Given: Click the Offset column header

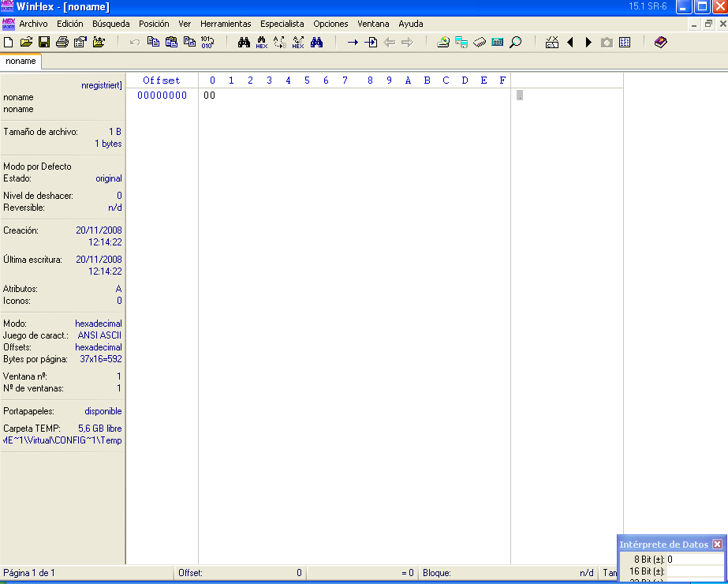Looking at the screenshot, I should pos(162,80).
